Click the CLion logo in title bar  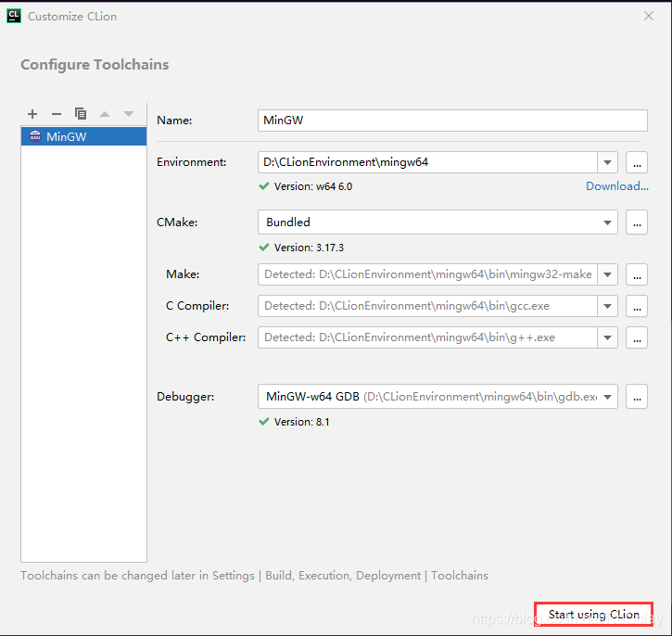pyautogui.click(x=14, y=16)
